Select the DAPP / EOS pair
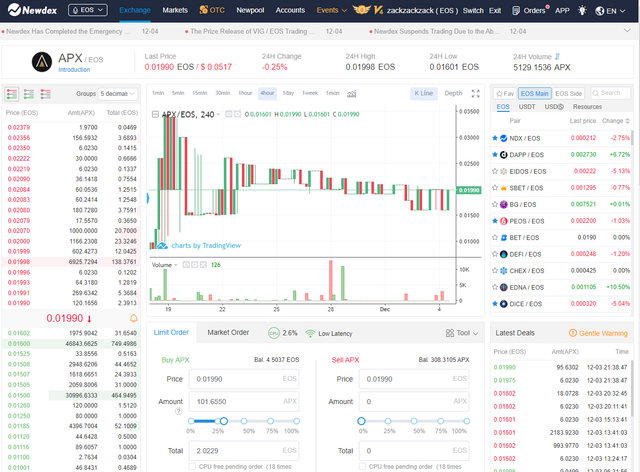Screen dimensions: 640x472 562,155
